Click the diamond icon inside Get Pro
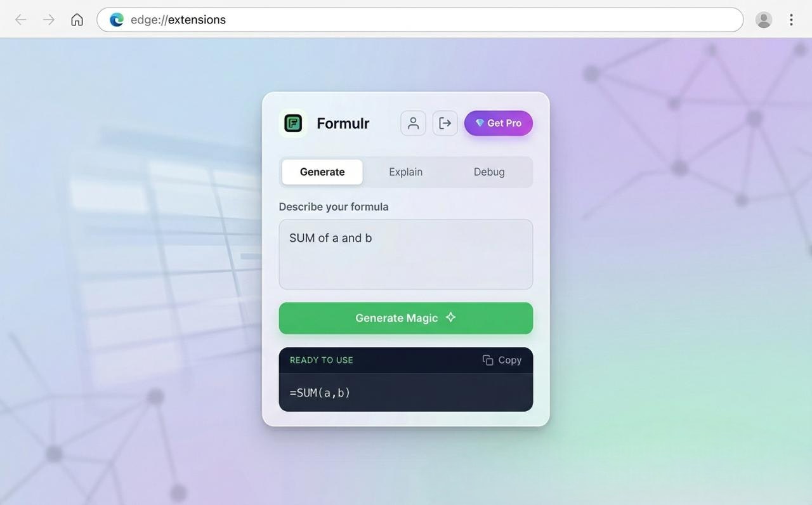Image resolution: width=812 pixels, height=505 pixels. coord(480,123)
